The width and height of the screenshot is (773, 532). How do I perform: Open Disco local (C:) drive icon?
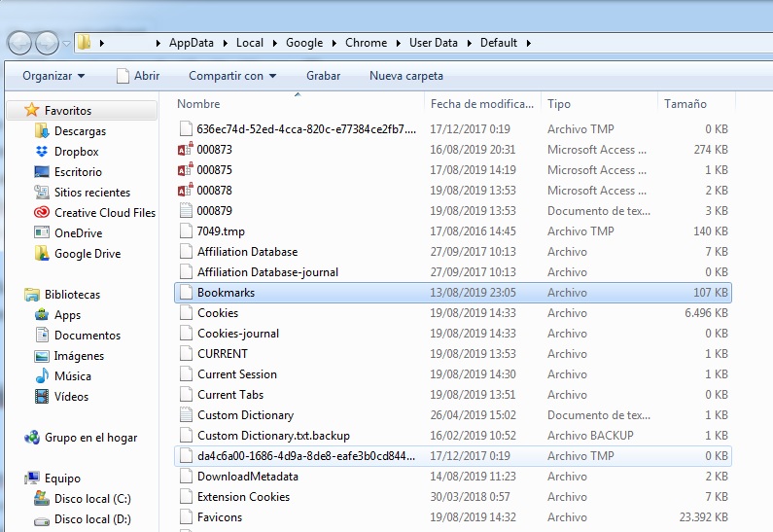(42, 499)
